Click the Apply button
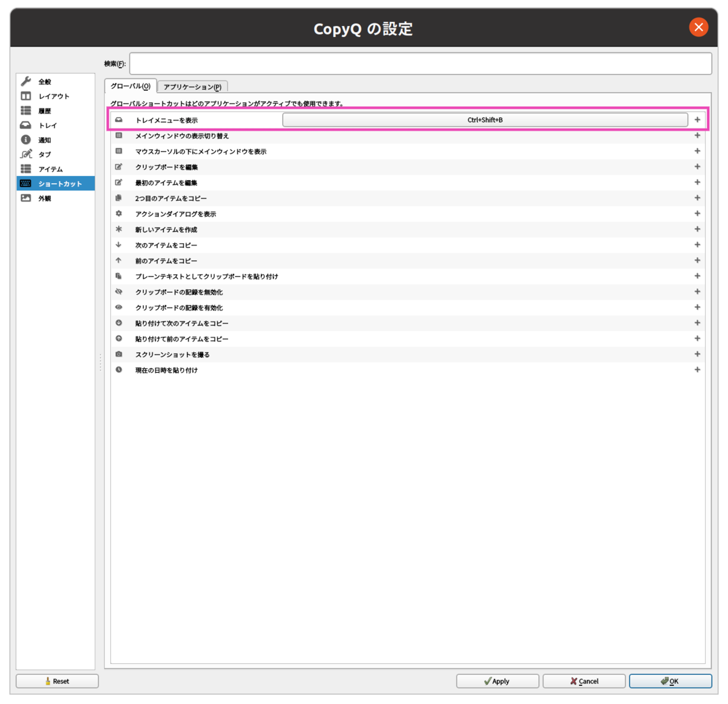This screenshot has width=728, height=704. [497, 681]
